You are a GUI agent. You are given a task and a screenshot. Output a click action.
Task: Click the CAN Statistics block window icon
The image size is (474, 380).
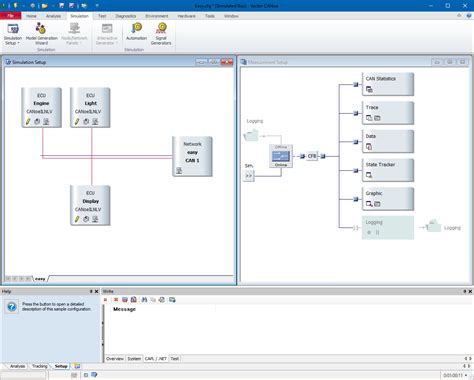pos(369,89)
